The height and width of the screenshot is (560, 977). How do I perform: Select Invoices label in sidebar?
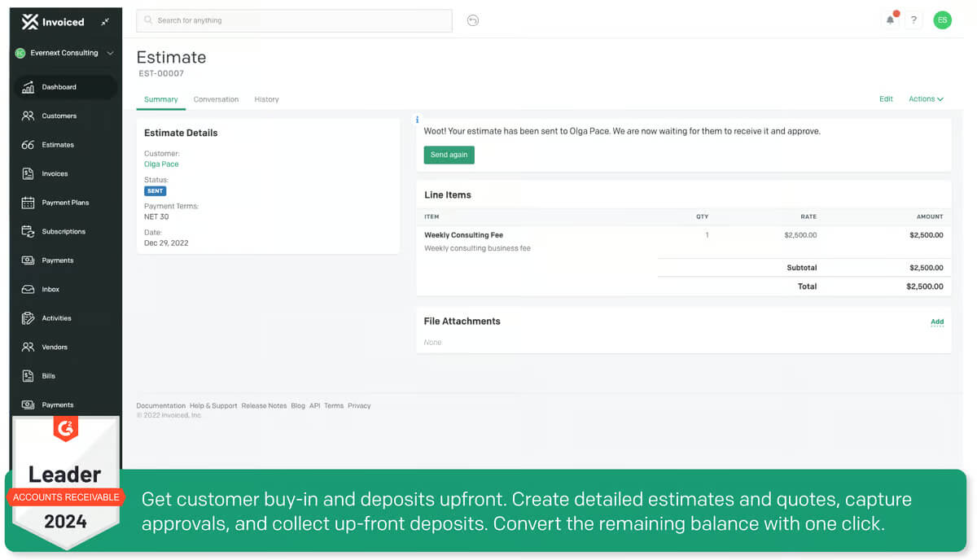click(x=55, y=173)
